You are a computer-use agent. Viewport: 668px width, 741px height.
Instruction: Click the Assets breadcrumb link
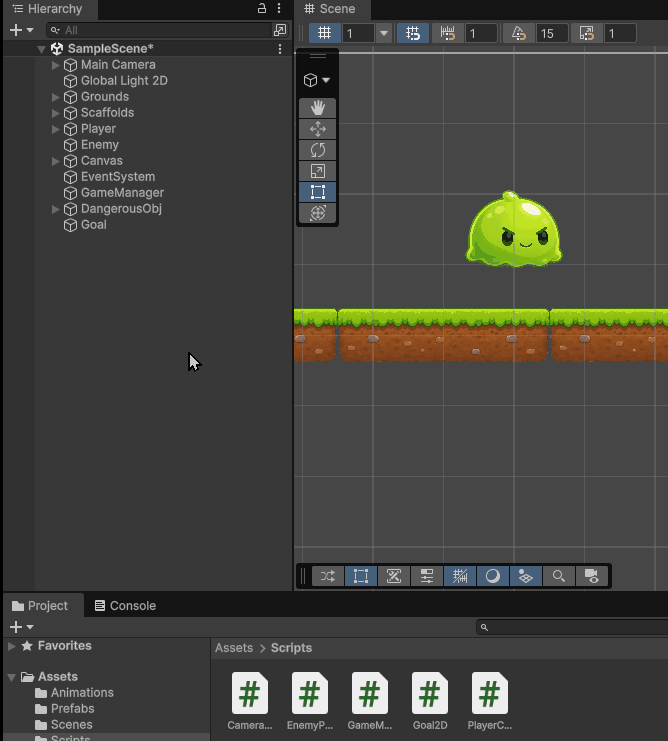(x=234, y=648)
